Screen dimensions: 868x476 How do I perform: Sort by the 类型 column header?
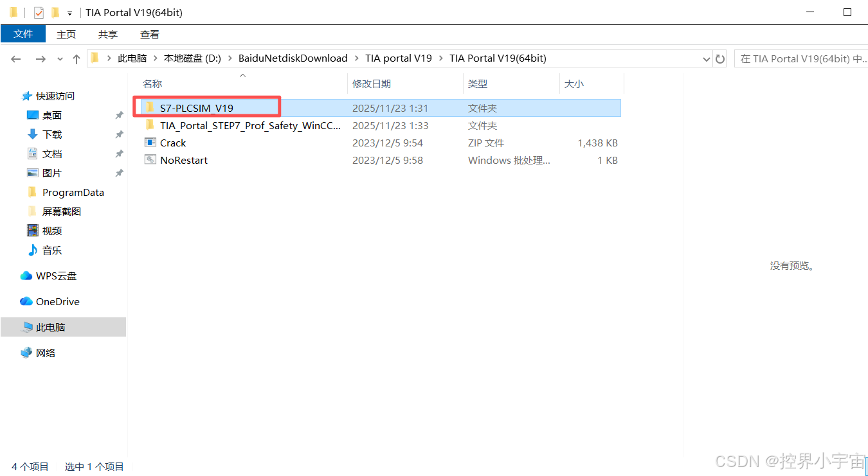478,84
